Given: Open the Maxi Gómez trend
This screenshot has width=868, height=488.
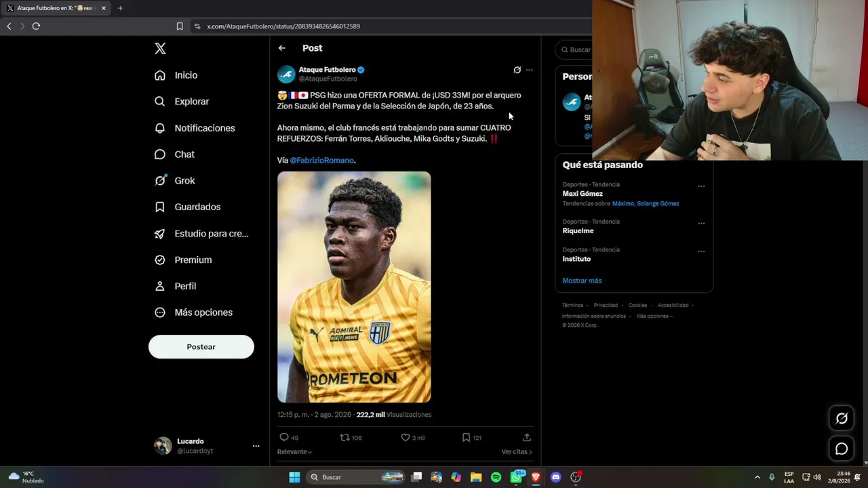Looking at the screenshot, I should tap(583, 194).
